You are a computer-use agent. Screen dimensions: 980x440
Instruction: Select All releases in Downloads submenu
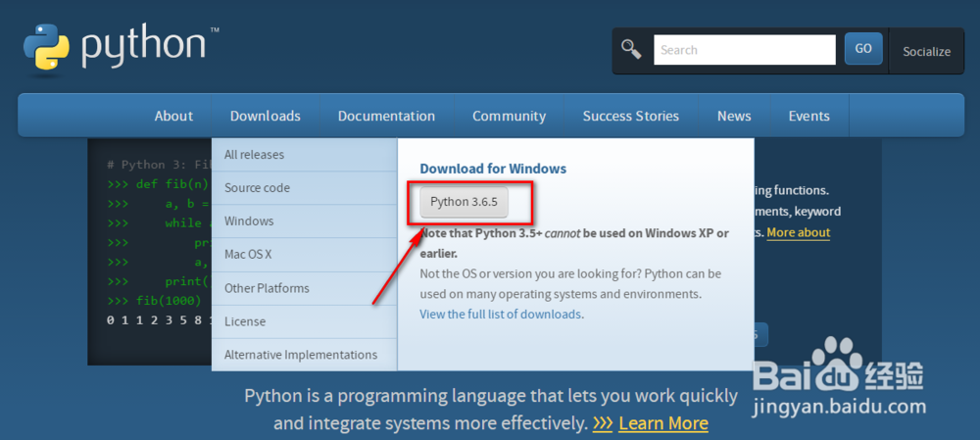(x=305, y=155)
